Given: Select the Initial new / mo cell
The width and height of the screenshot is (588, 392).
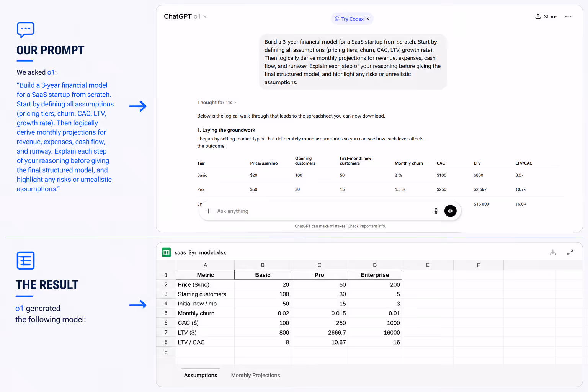Looking at the screenshot, I should pyautogui.click(x=205, y=304).
